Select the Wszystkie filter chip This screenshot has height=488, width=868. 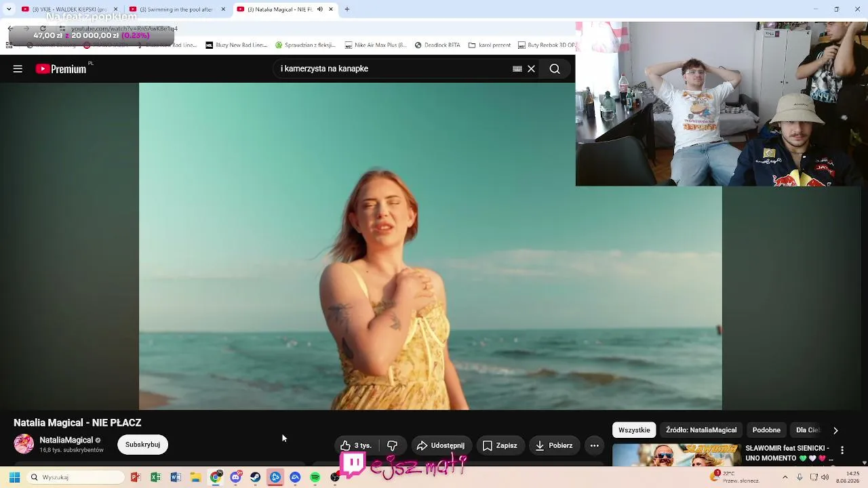(x=634, y=430)
